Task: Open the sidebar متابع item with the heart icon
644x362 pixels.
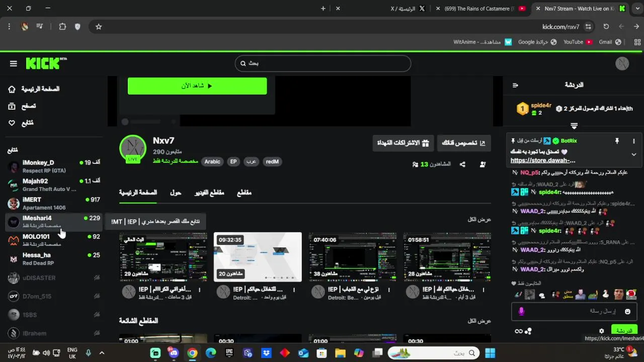Action: 21,123
